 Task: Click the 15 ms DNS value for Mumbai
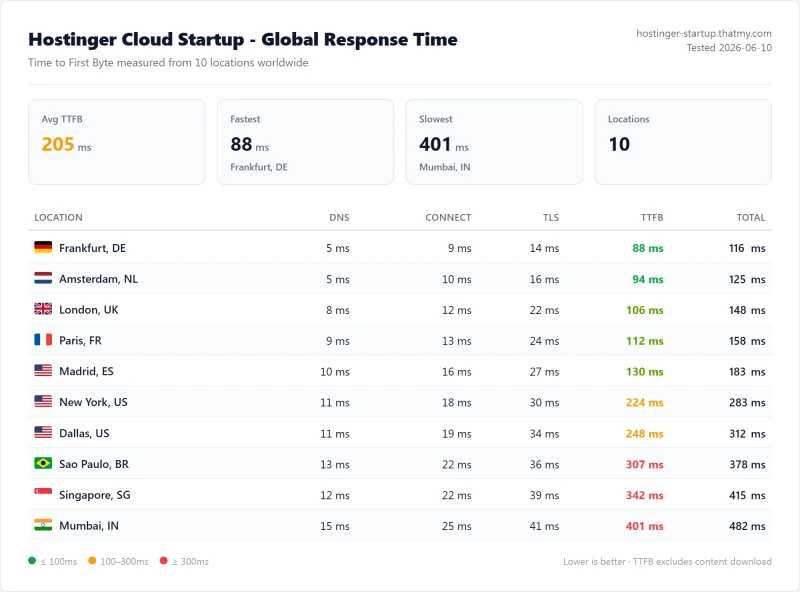[x=335, y=526]
